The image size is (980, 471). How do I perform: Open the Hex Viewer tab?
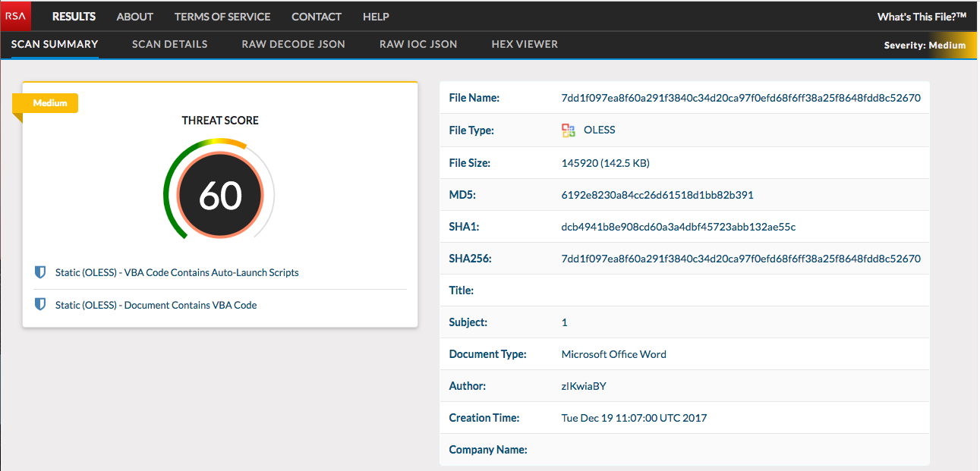tap(525, 44)
